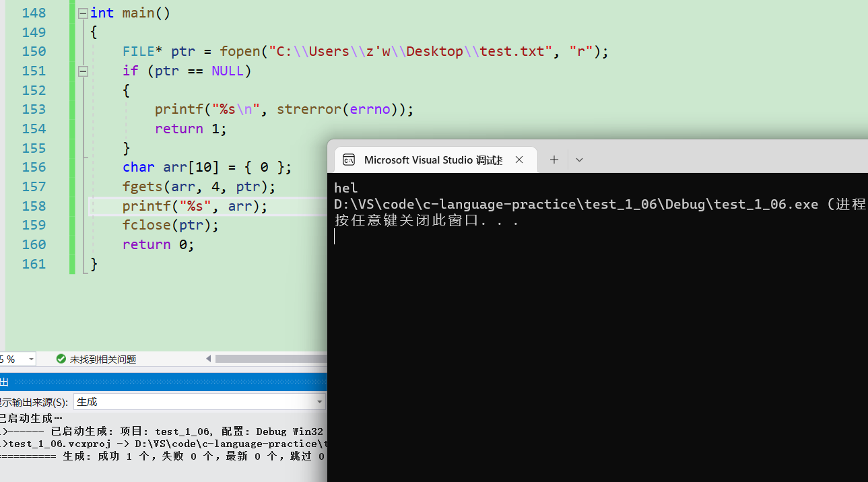Click the console icon on the tab
The height and width of the screenshot is (482, 868).
coord(349,160)
